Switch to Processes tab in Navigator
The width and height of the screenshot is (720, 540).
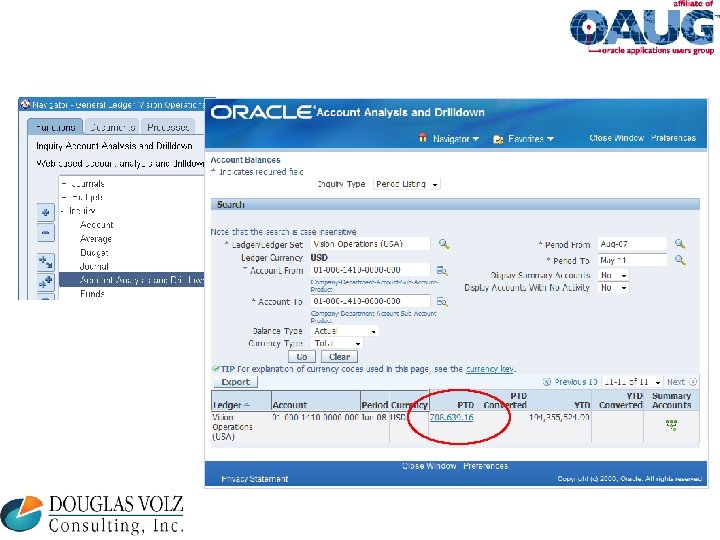tap(168, 127)
